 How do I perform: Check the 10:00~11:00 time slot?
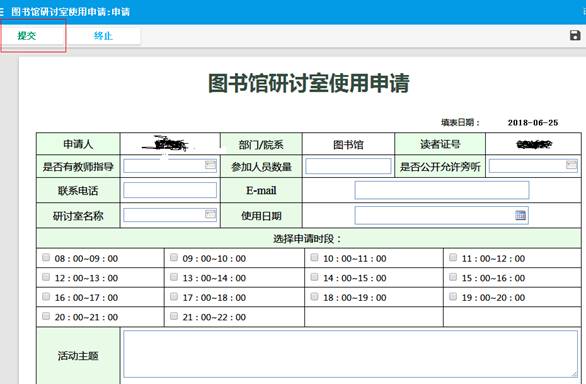point(314,257)
